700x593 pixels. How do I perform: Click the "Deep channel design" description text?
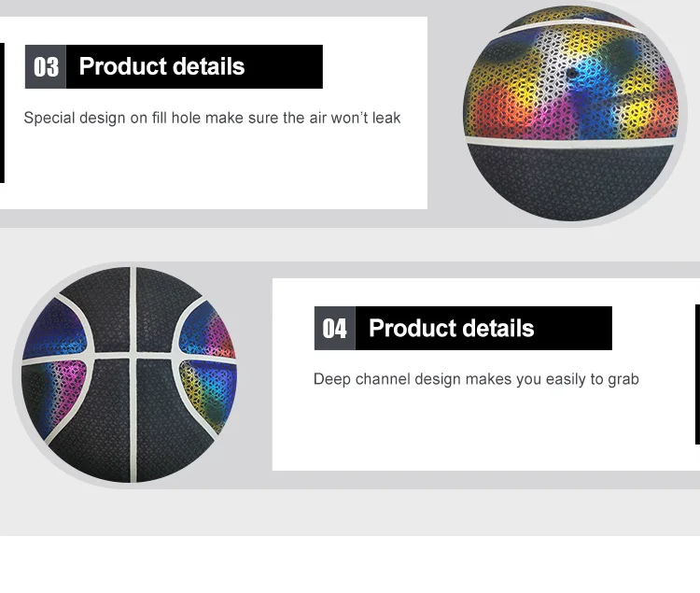(476, 379)
